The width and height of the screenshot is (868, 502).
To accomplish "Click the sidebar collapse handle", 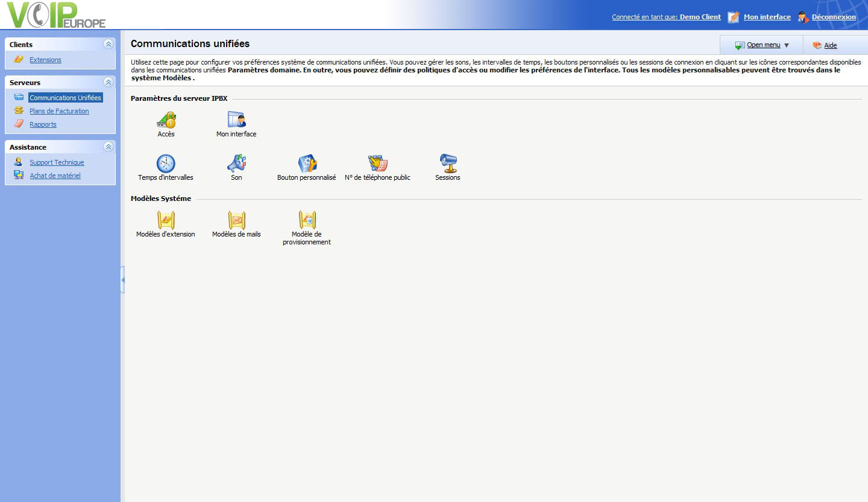I will (122, 280).
